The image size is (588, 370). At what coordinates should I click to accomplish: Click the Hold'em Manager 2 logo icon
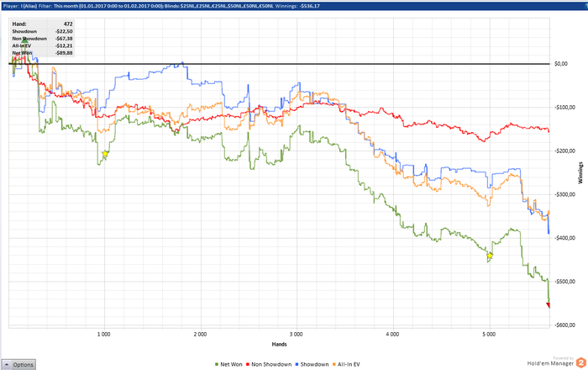click(581, 362)
